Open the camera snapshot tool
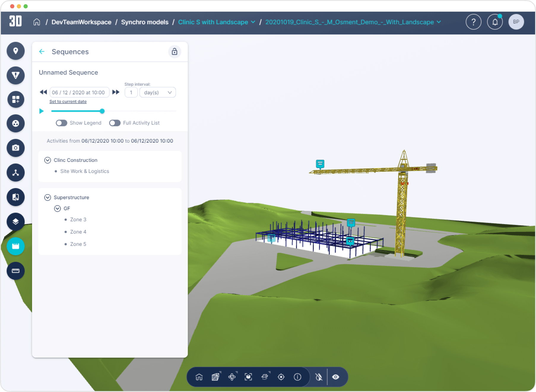The image size is (536, 392). [x=16, y=148]
